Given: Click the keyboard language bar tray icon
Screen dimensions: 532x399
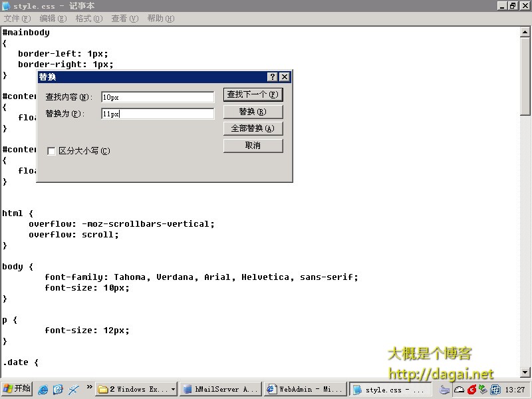Looking at the screenshot, I should click(444, 390).
